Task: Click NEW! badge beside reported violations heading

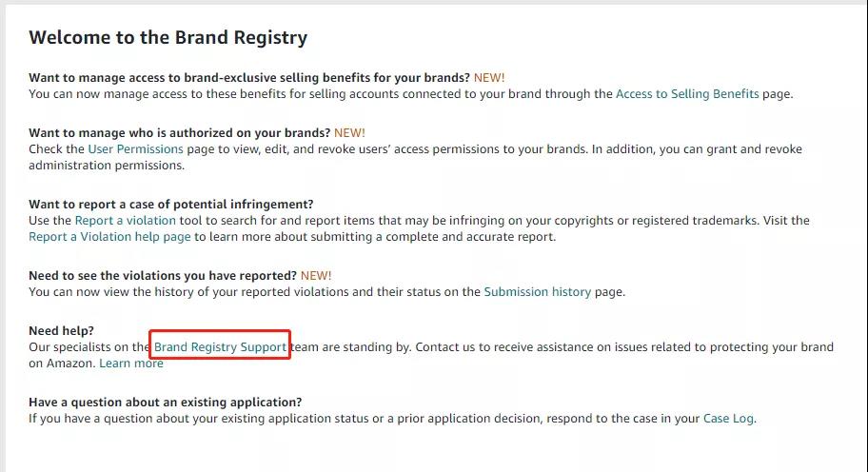Action: (x=316, y=276)
